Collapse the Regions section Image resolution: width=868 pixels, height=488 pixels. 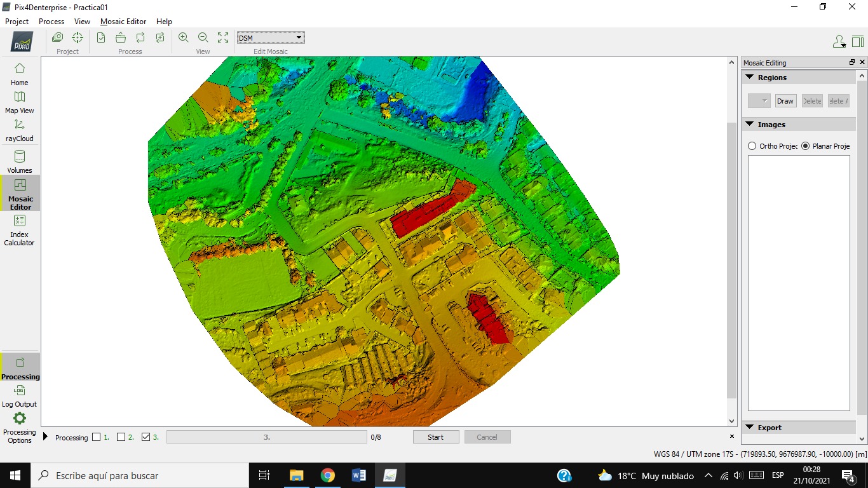tap(750, 78)
